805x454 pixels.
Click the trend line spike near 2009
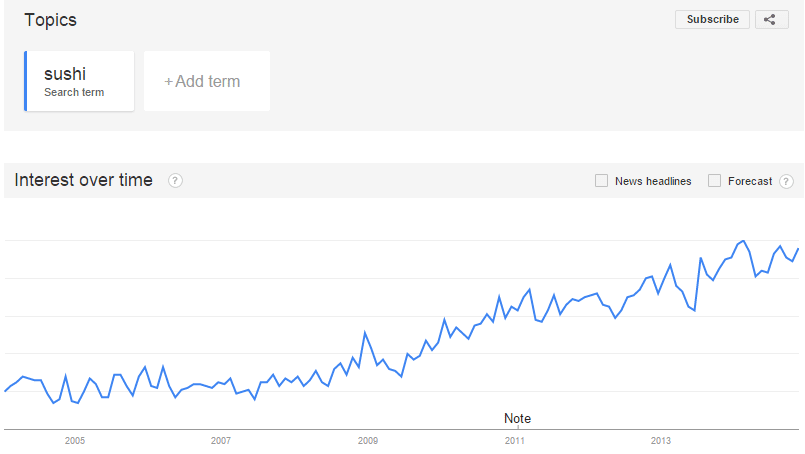pos(366,332)
